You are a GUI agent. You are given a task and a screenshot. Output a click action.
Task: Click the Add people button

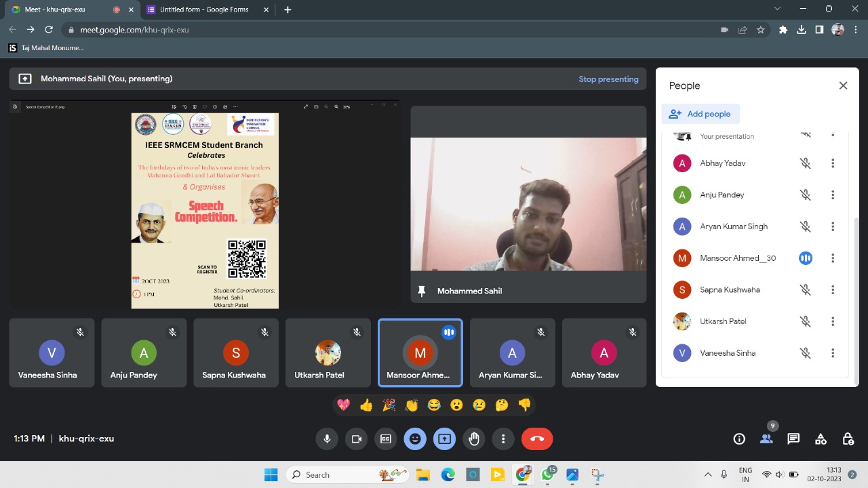701,114
